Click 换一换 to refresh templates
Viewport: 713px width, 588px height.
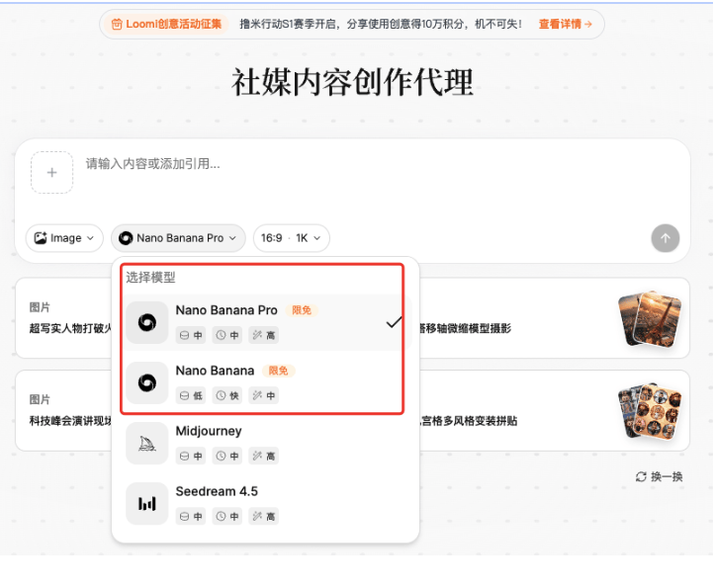point(660,476)
